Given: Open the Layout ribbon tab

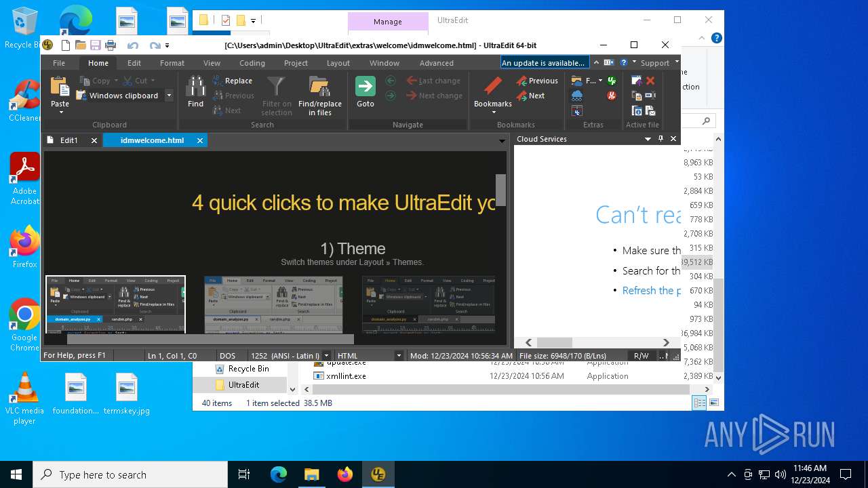Looking at the screenshot, I should tap(338, 62).
